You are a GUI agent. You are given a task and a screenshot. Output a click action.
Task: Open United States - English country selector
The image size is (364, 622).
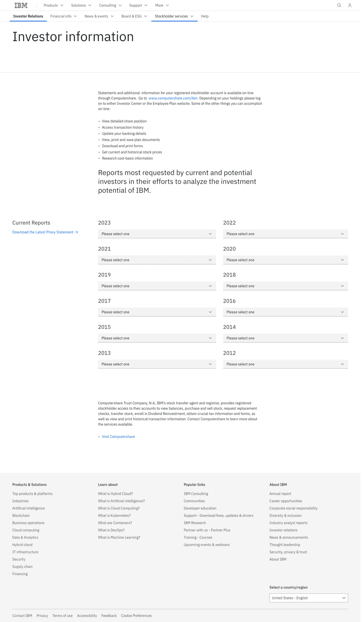[312, 604]
